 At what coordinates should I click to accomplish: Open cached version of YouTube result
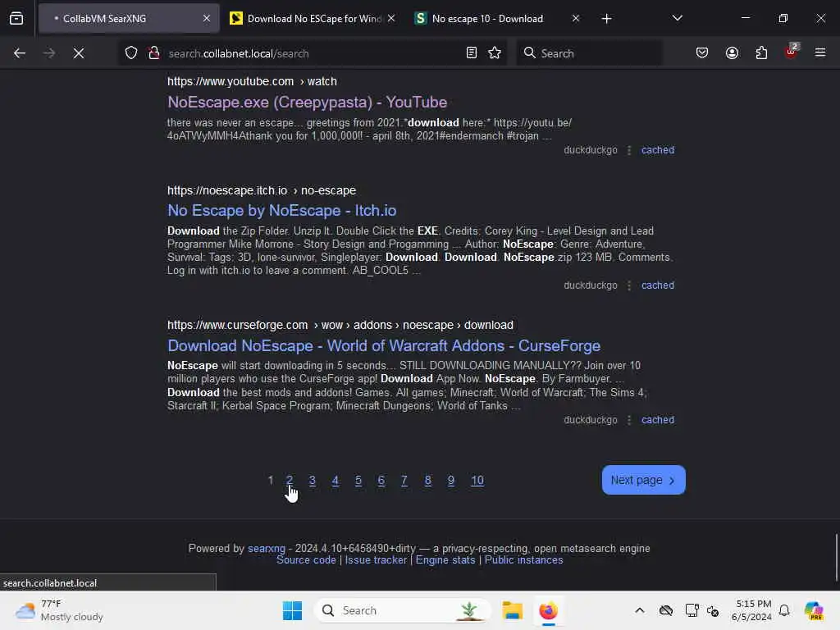657,150
